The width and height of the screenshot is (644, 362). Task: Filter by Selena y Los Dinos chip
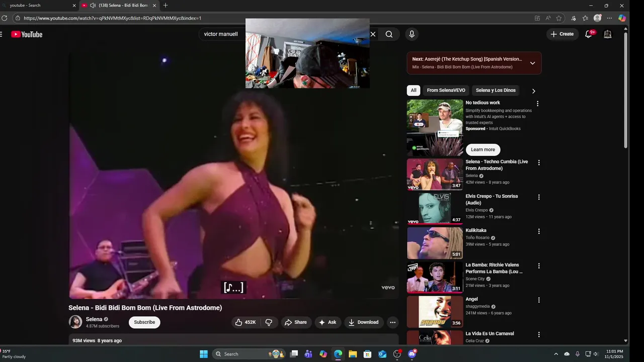[496, 90]
